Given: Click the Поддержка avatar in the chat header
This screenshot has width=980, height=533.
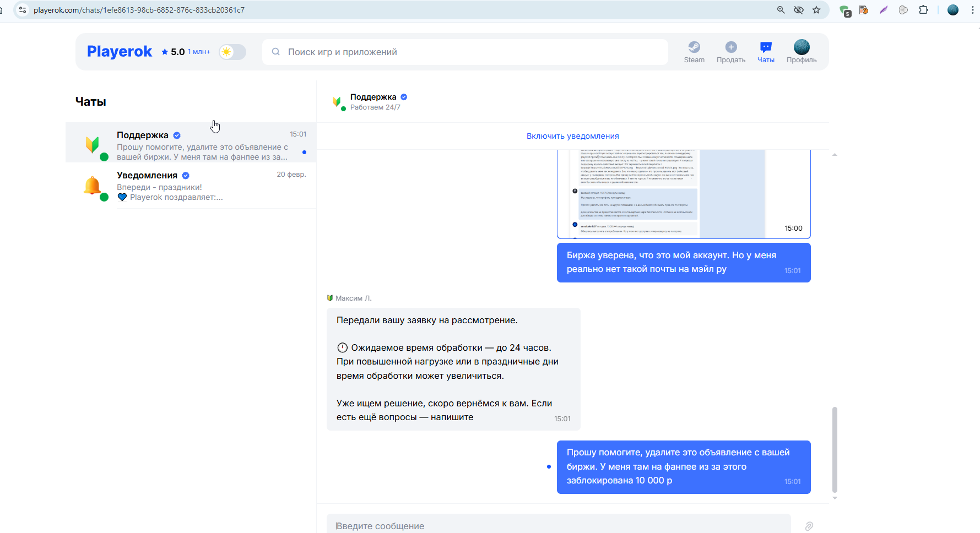Looking at the screenshot, I should pyautogui.click(x=337, y=101).
